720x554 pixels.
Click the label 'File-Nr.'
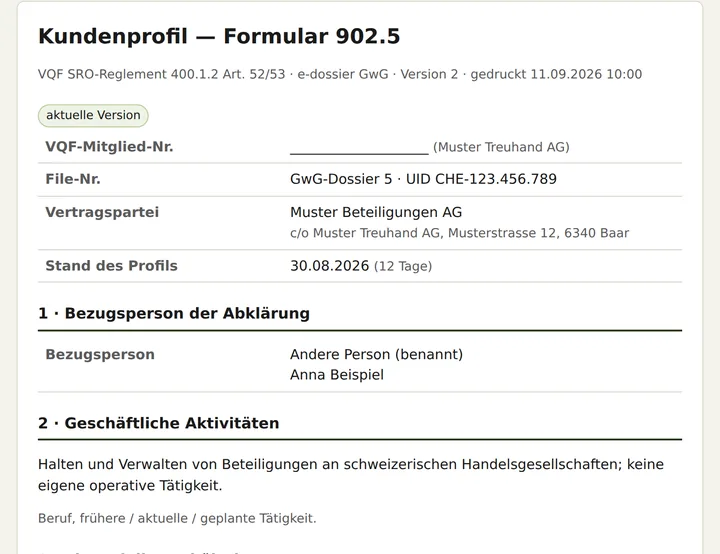[73, 179]
